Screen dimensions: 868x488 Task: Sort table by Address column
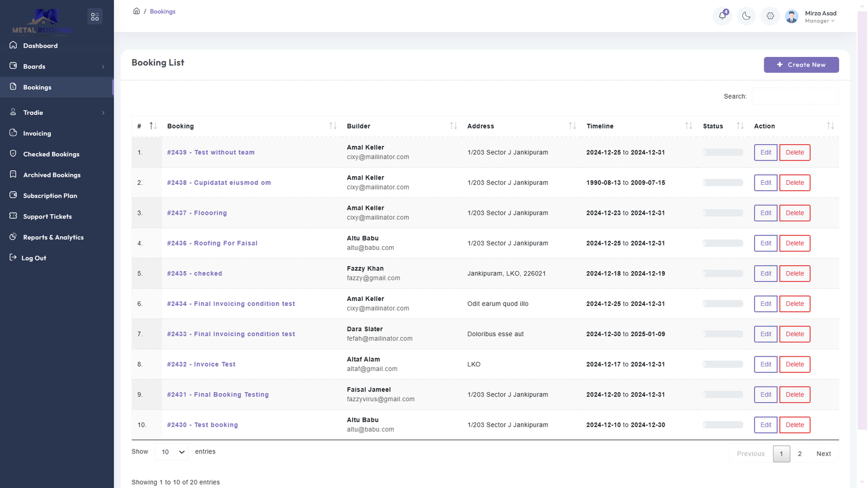point(572,126)
